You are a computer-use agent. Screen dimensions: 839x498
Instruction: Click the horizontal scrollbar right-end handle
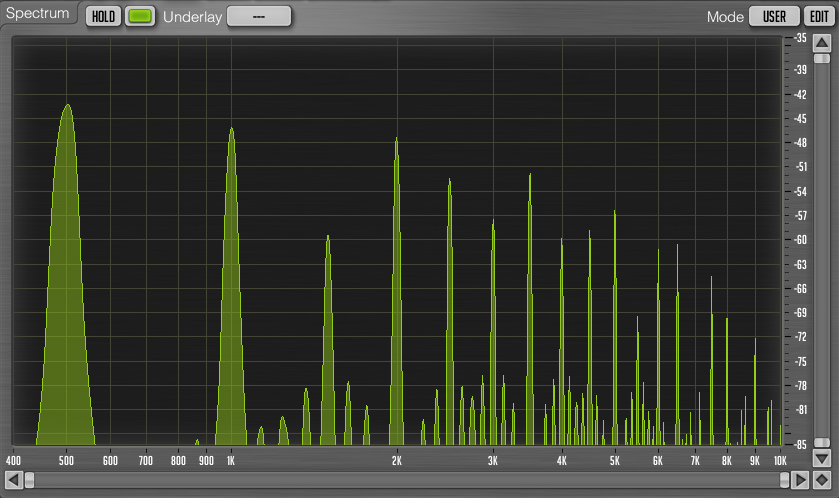[x=784, y=481]
